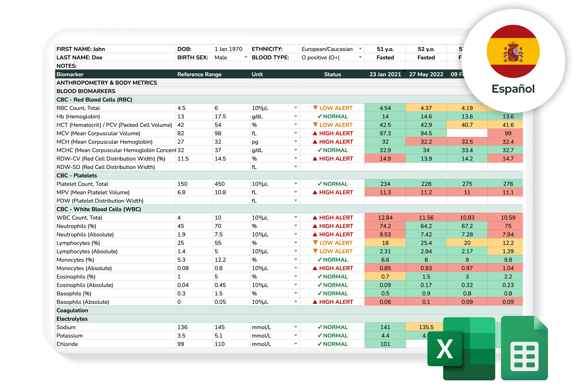Image resolution: width=588 pixels, height=391 pixels.
Task: Open unit dropdown for MPV row
Action: [296, 192]
